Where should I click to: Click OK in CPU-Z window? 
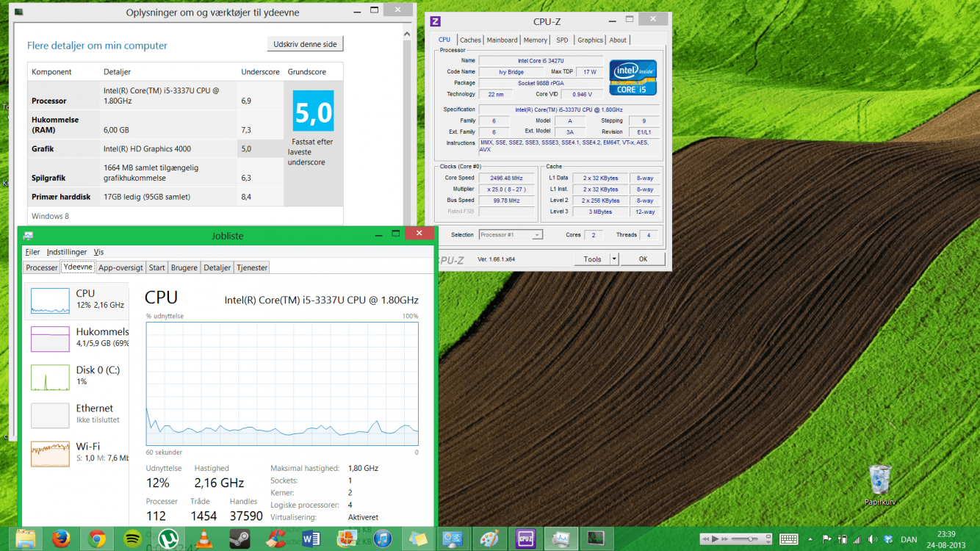coord(643,259)
